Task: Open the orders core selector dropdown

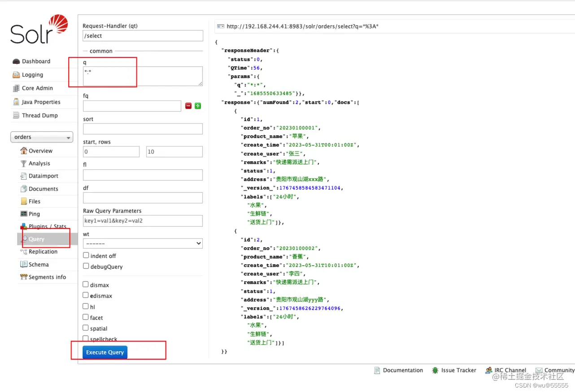Action: pyautogui.click(x=42, y=137)
